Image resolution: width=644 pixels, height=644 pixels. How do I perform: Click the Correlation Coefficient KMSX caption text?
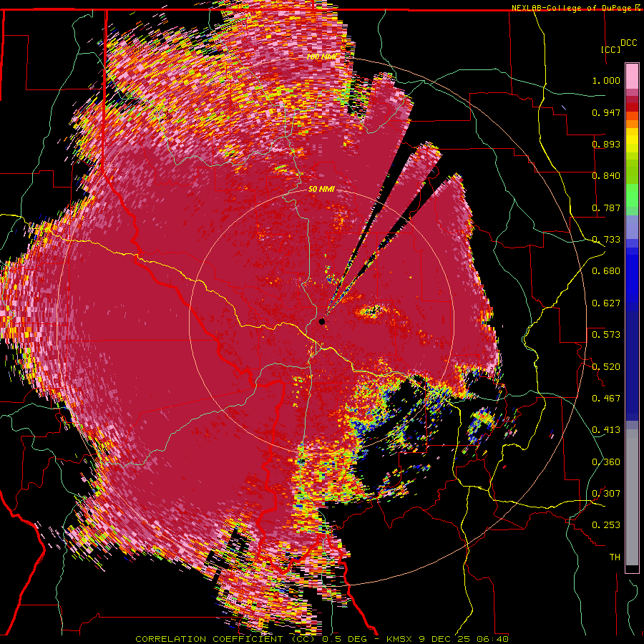[x=322, y=639]
